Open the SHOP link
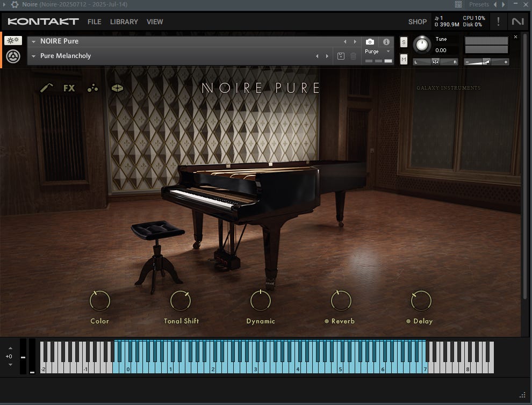The image size is (532, 405). pyautogui.click(x=418, y=21)
